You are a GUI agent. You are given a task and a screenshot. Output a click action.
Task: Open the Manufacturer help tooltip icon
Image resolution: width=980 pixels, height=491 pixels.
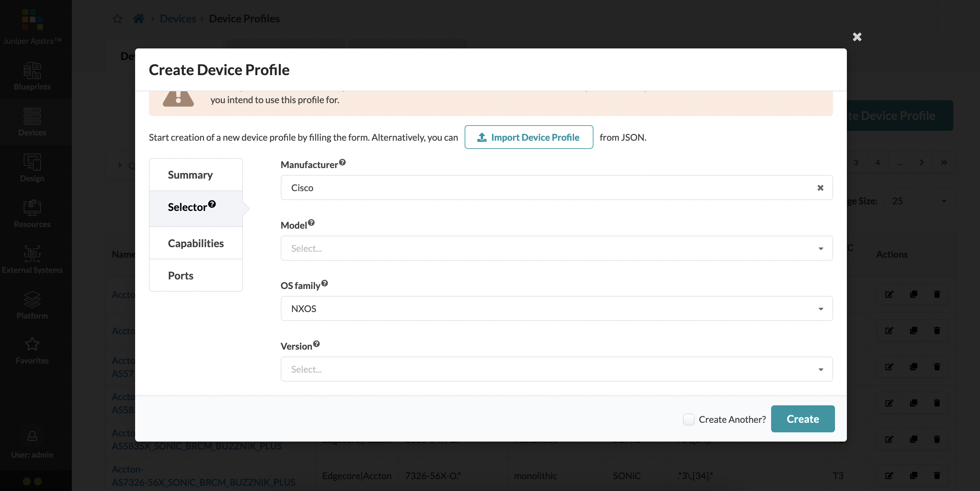pyautogui.click(x=342, y=162)
